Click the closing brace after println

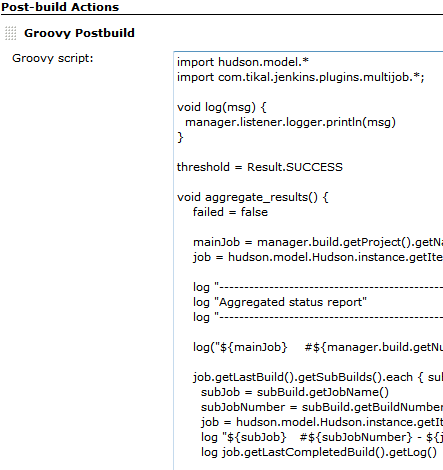(x=180, y=137)
